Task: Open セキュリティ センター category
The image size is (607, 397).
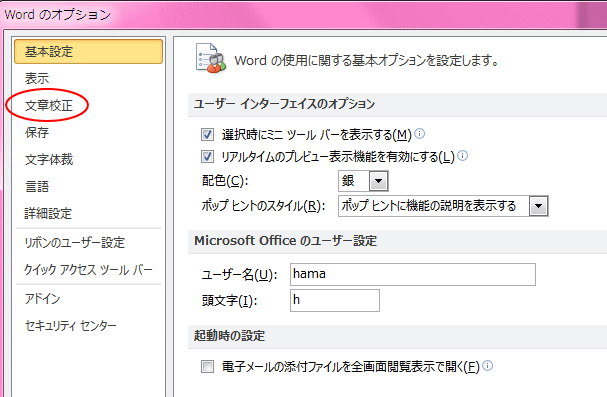Action: click(x=70, y=325)
